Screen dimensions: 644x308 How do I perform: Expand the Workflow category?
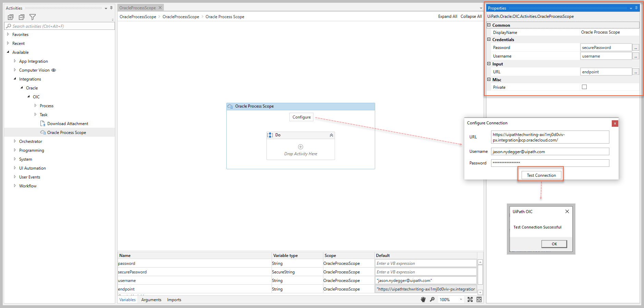coord(15,186)
